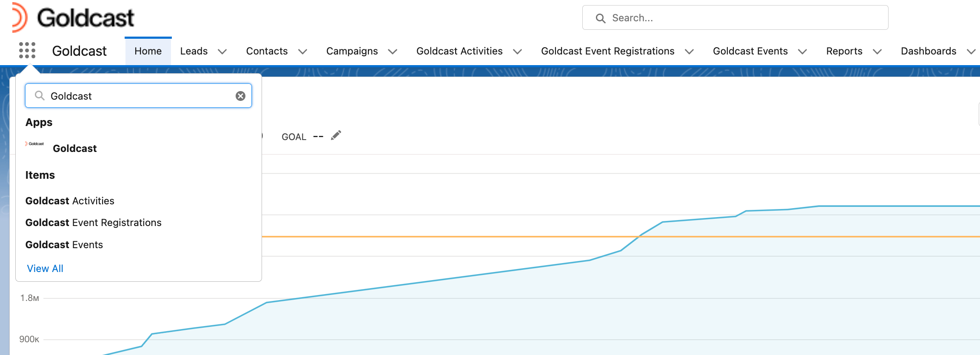Click the 900K axis label

click(x=29, y=339)
